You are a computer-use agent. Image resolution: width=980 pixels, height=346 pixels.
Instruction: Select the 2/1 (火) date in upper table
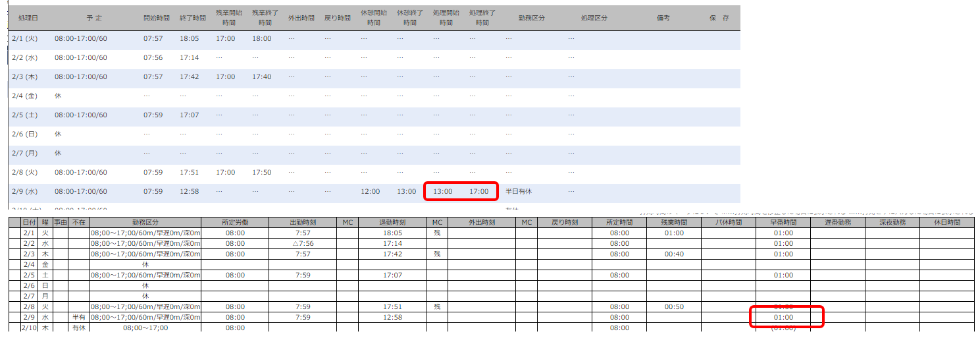tap(25, 39)
